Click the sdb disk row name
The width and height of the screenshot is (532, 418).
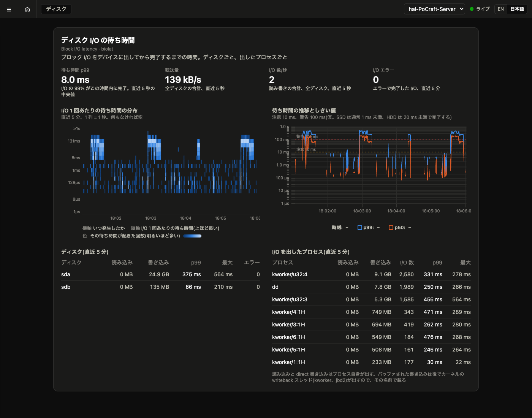pos(66,287)
